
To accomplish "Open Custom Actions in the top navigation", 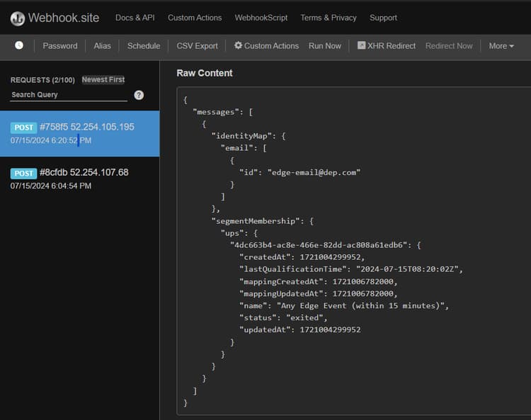I will coord(195,18).
